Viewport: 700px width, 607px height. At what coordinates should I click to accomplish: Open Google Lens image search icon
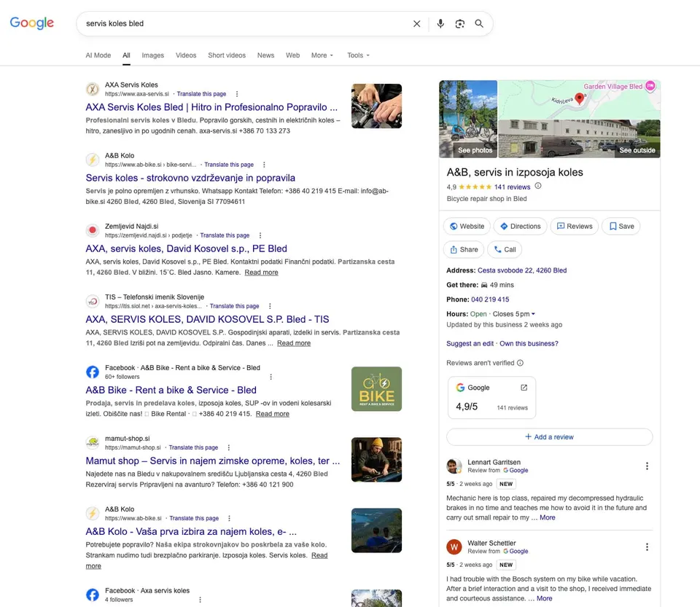(x=460, y=23)
